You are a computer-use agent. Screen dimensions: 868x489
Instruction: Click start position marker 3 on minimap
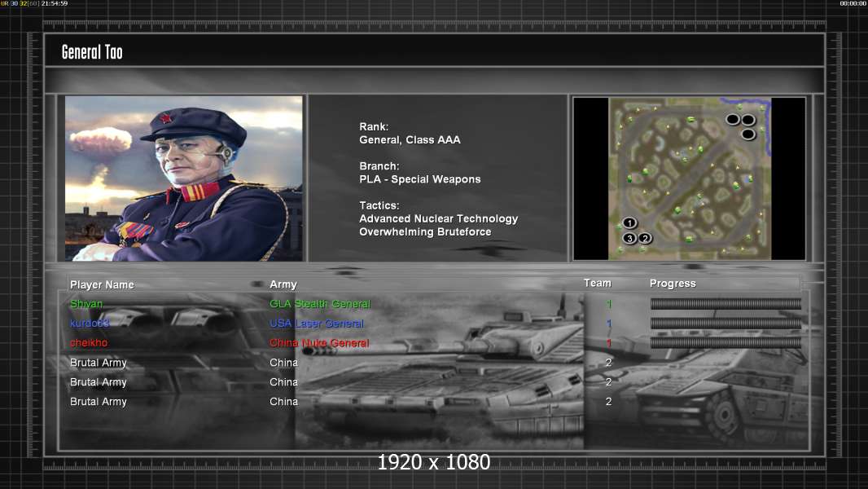coord(629,238)
